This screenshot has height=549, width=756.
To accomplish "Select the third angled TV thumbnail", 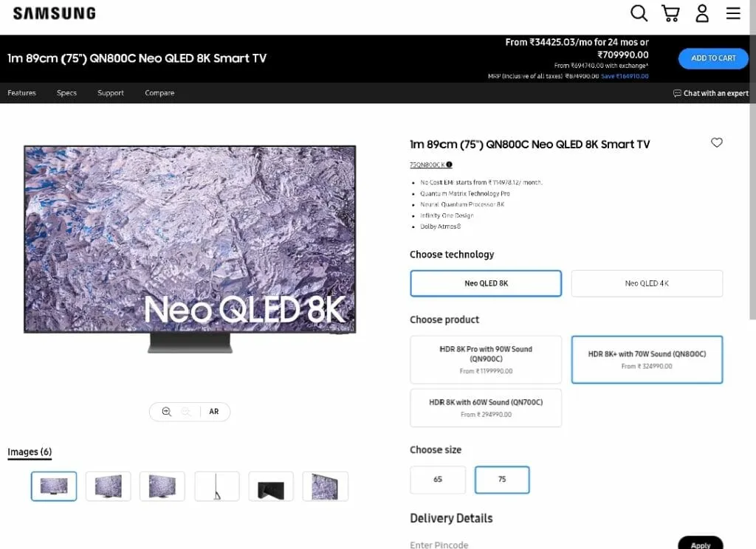I will [162, 486].
